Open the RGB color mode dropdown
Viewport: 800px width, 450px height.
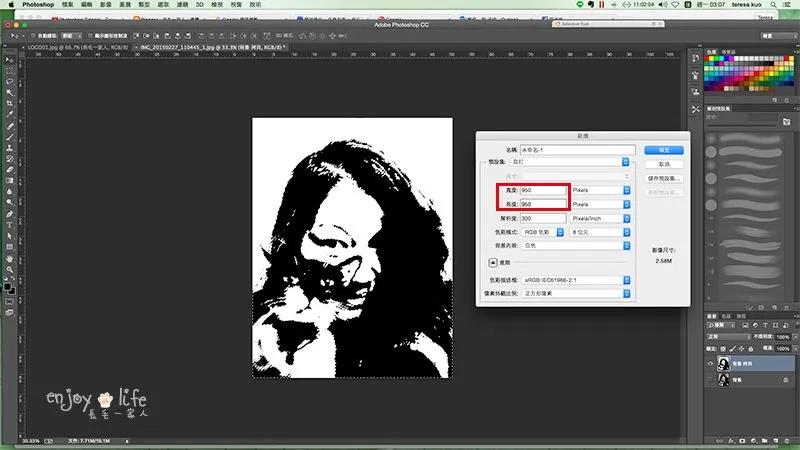542,232
